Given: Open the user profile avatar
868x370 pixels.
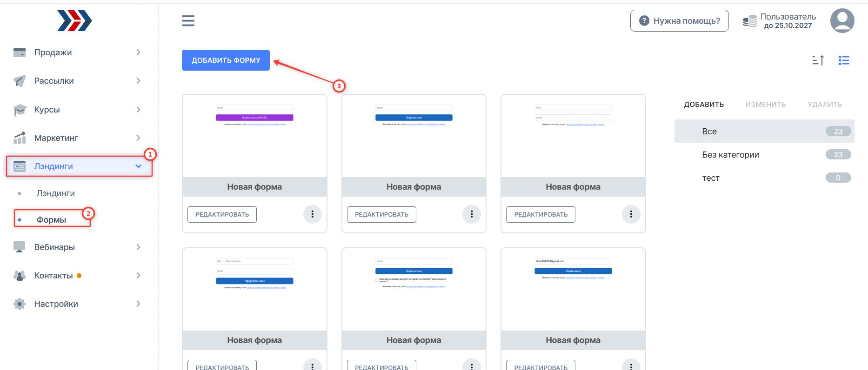Looking at the screenshot, I should [842, 21].
